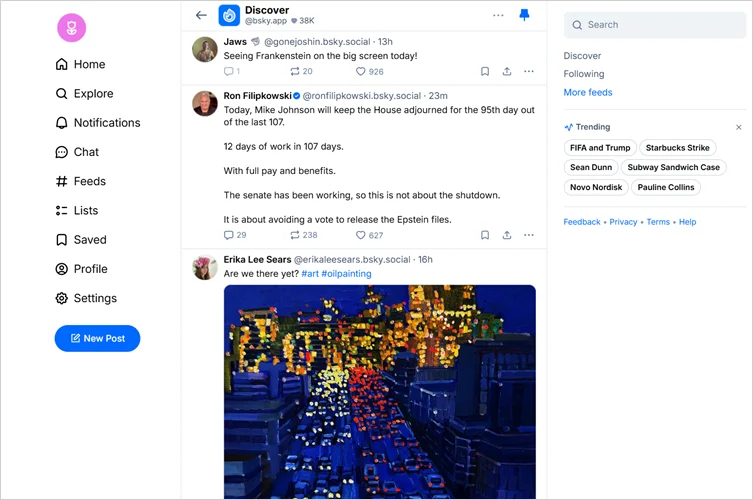Like Jaws' post with 926 likes
The image size is (753, 500).
click(x=369, y=72)
